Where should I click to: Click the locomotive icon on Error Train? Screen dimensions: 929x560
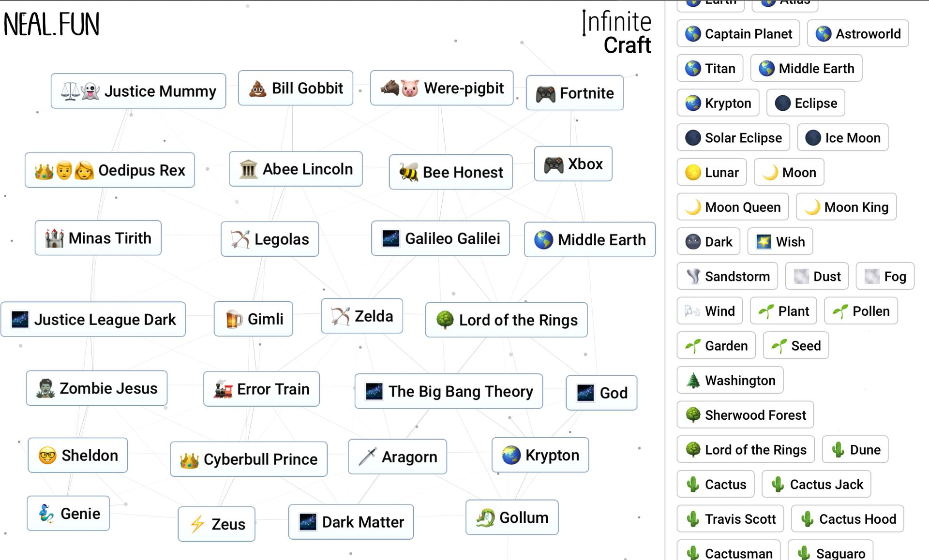(223, 389)
